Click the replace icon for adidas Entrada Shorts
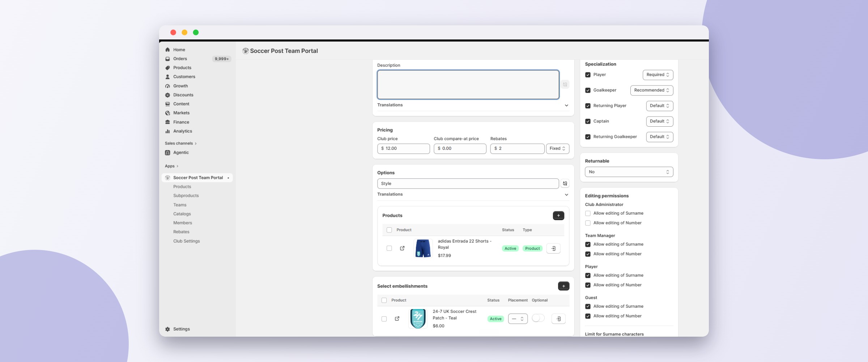Screen dimensions: 868x362 click(553, 248)
